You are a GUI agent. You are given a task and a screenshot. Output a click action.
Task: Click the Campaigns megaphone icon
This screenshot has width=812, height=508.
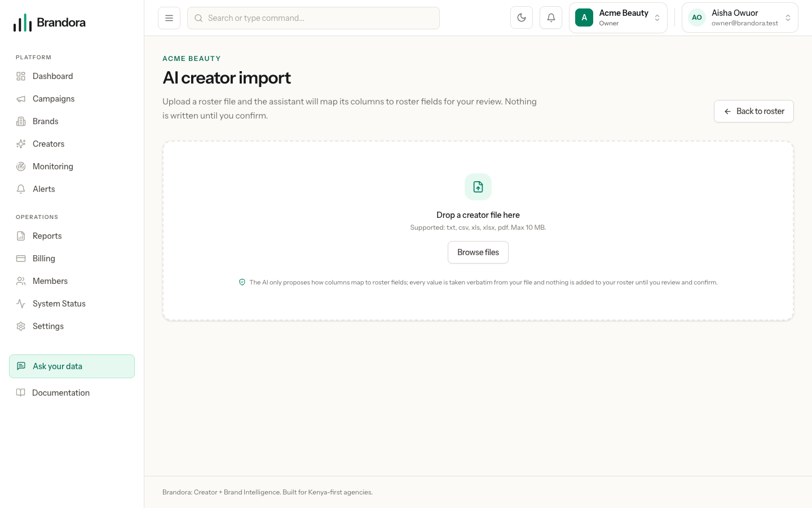[21, 99]
